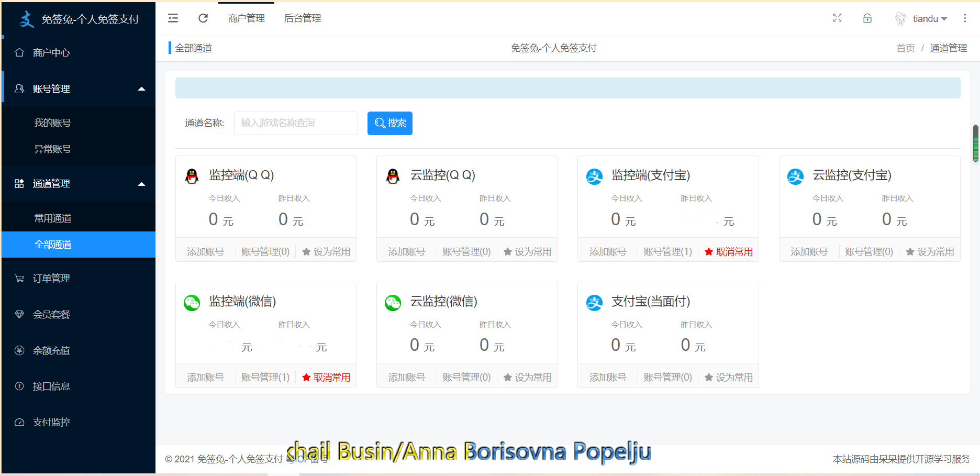This screenshot has width=980, height=476.
Task: Click the vertical page scrollbar
Action: (x=975, y=143)
